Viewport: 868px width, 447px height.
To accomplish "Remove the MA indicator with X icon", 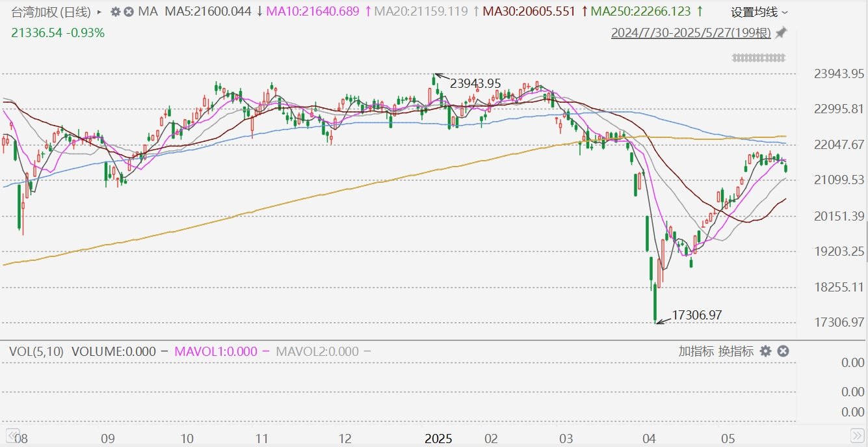I will click(129, 12).
